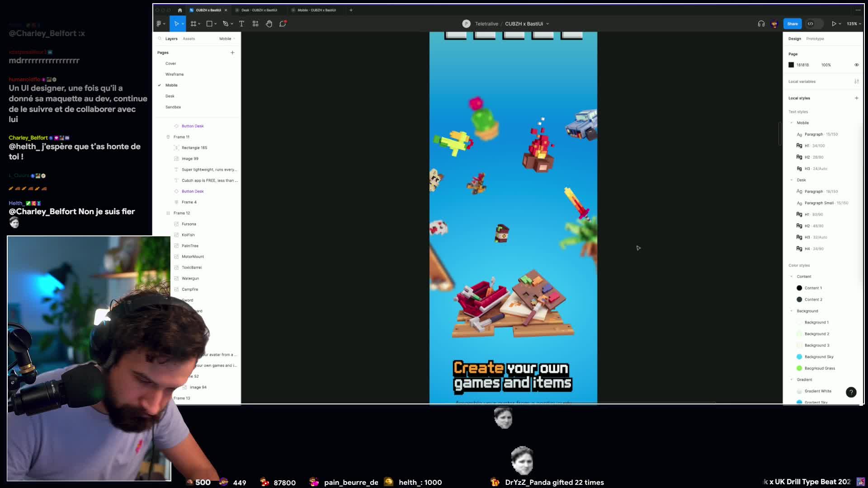Collapse pages list via Mobile dropdown

(227, 38)
